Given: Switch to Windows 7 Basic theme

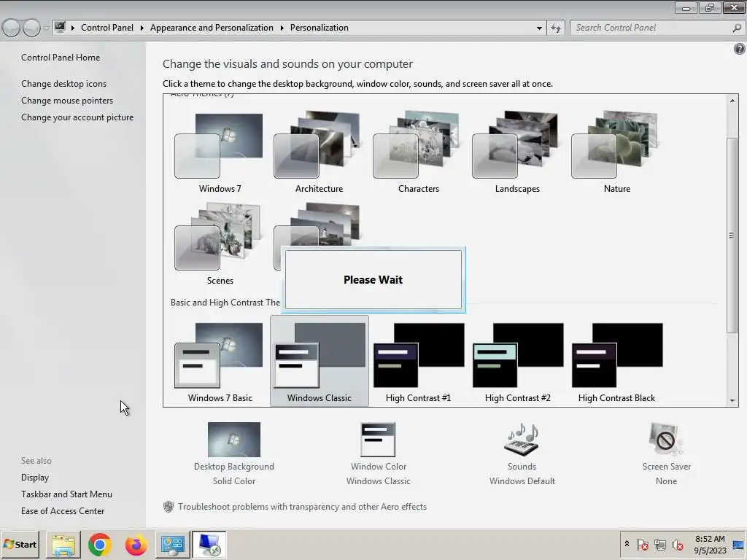Looking at the screenshot, I should [220, 362].
